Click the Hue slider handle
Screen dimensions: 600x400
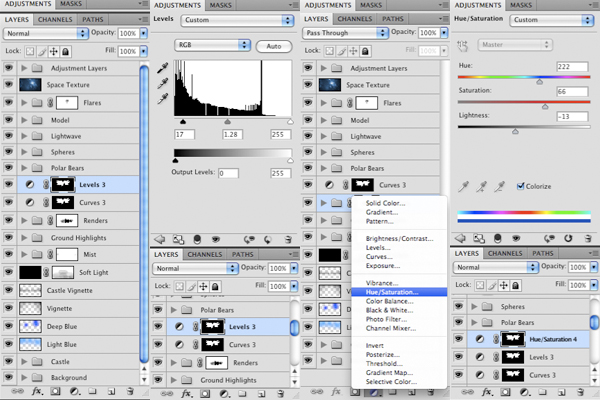tap(540, 82)
